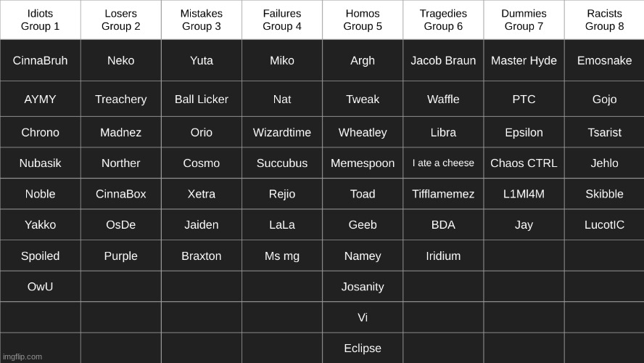644x363 pixels.
Task: Click the L1Ml4M cell
Action: (524, 194)
